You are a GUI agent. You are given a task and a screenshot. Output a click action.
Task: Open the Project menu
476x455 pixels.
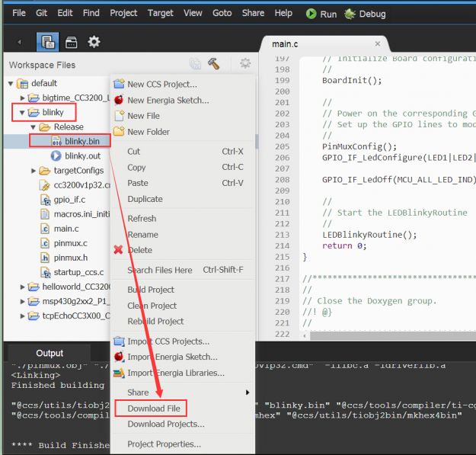click(x=123, y=13)
